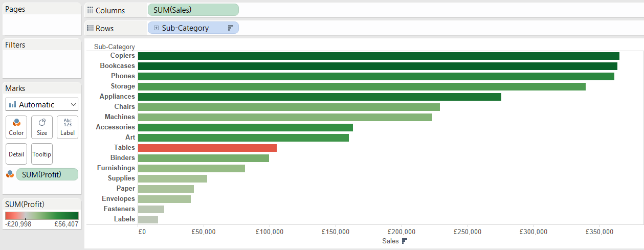Click sort icon on Sub-Category pill

pyautogui.click(x=230, y=28)
